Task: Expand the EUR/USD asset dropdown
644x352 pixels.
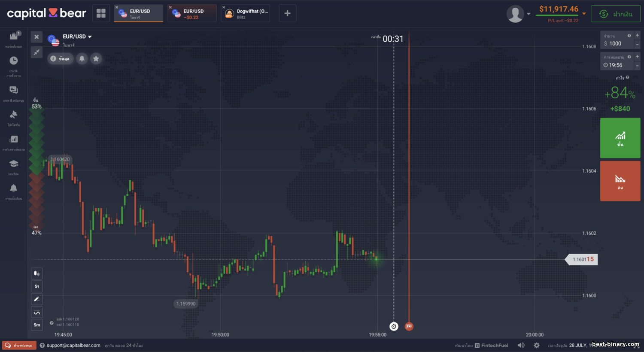Action: coord(90,37)
